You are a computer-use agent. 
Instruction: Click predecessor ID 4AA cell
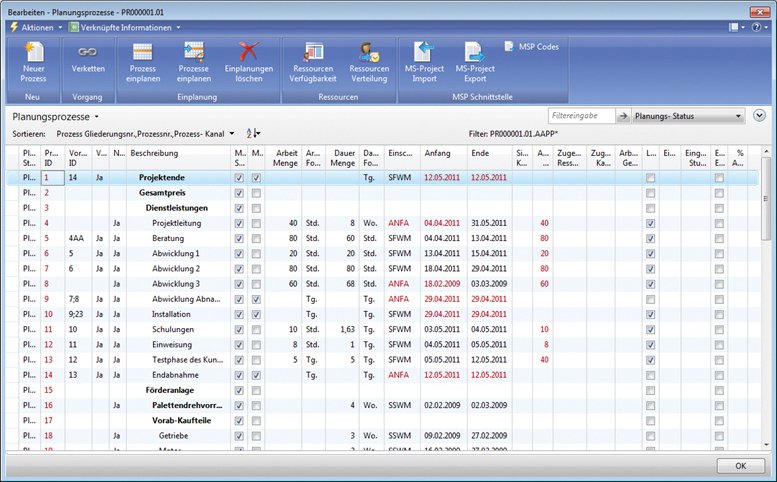[x=78, y=238]
